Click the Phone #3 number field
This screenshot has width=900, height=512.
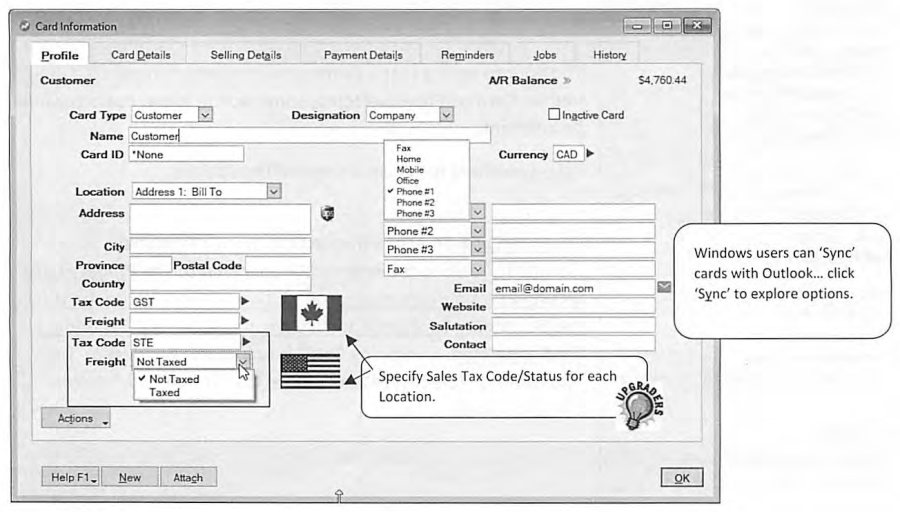[573, 249]
